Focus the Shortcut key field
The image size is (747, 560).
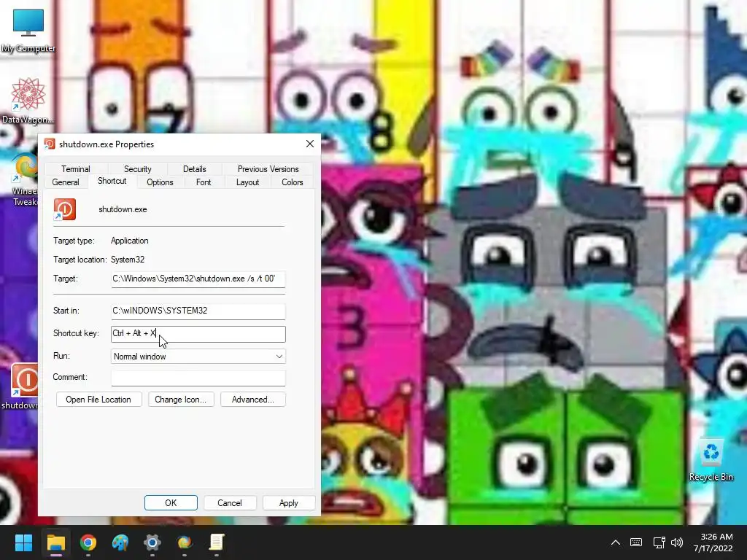[x=198, y=334]
